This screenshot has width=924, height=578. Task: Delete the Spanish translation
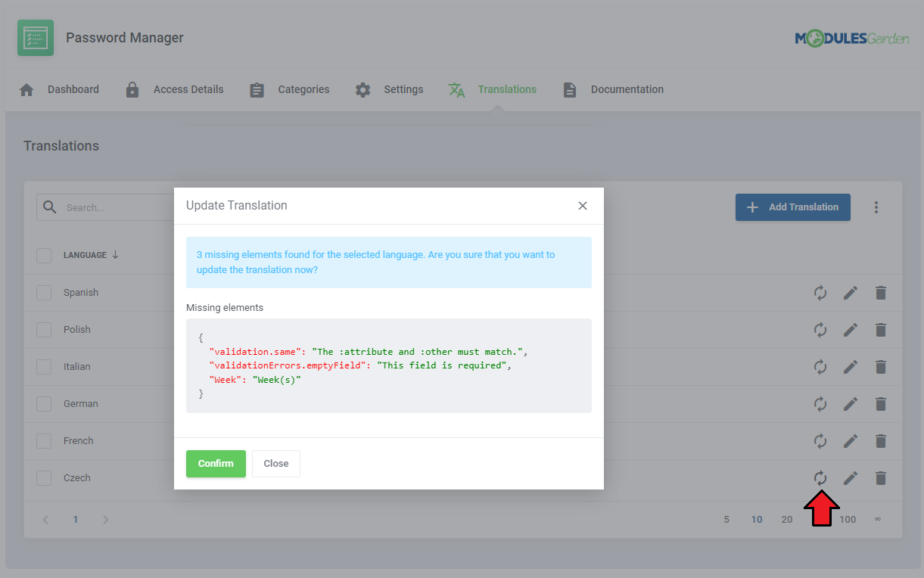(x=881, y=293)
